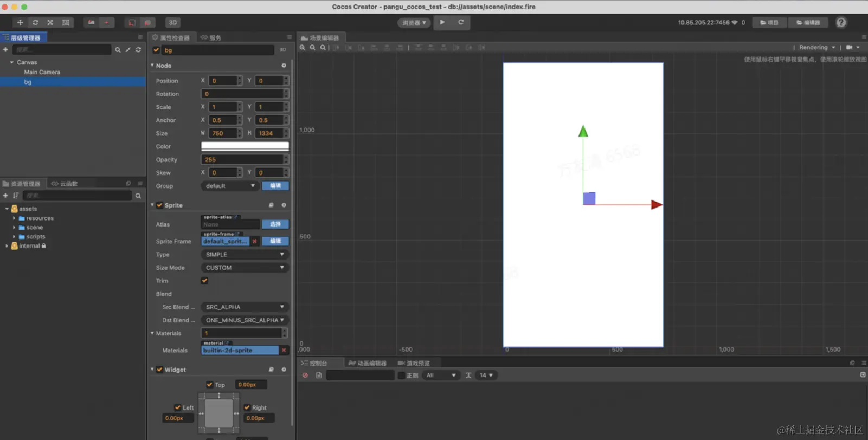The height and width of the screenshot is (440, 868).
Task: Click the Sprite Frame edit button
Action: pos(275,241)
